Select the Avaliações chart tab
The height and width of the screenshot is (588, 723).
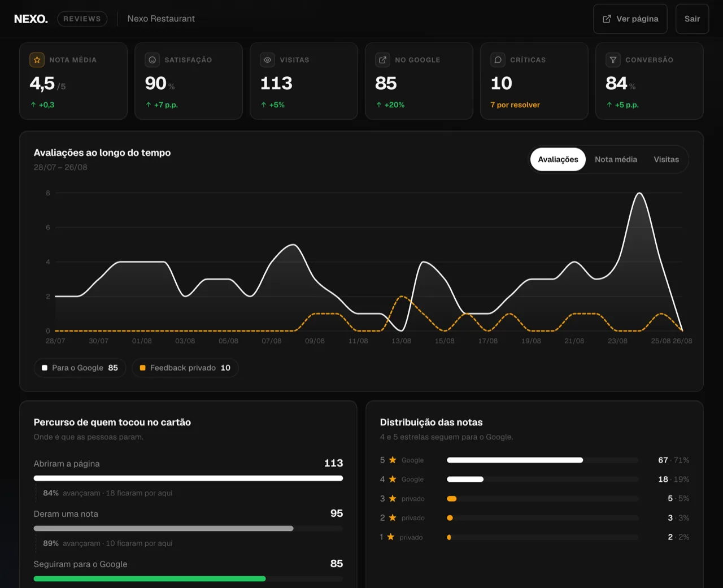pos(558,159)
